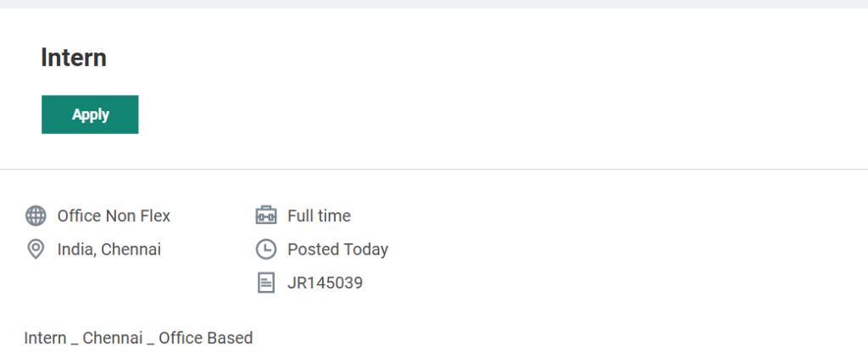The width and height of the screenshot is (868, 352).
Task: Click the word Flex in the work-mode label
Action: click(155, 216)
